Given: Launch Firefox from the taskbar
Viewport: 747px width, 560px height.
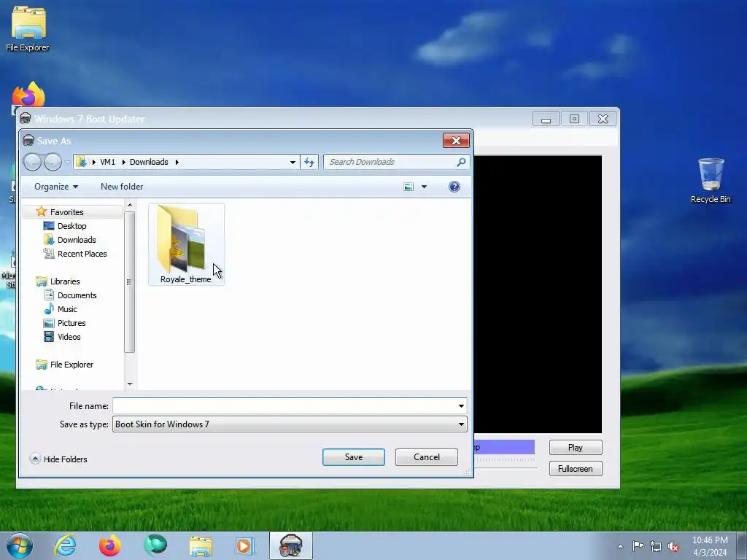Looking at the screenshot, I should [110, 545].
